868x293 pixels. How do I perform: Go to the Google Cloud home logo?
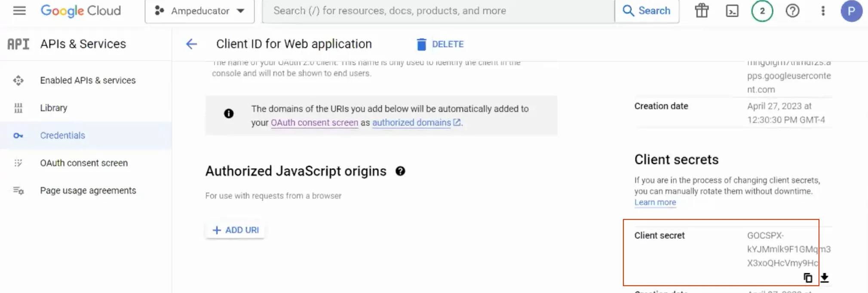click(x=81, y=11)
